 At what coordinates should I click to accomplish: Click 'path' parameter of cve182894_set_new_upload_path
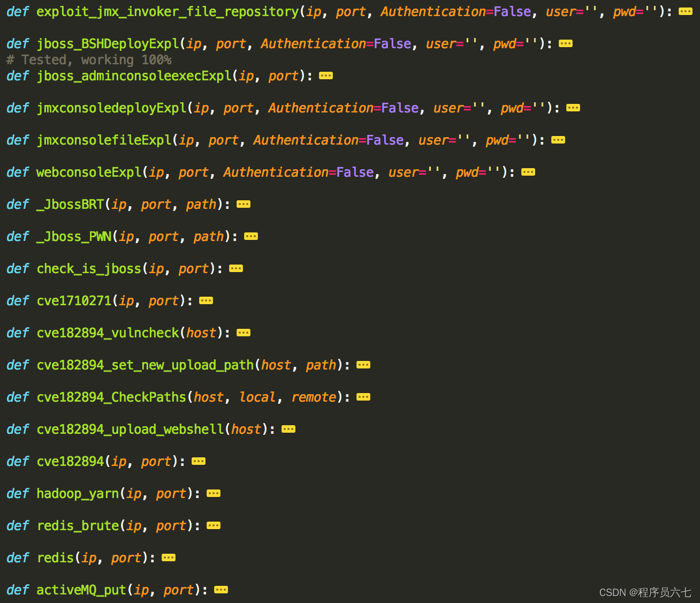pyautogui.click(x=321, y=365)
